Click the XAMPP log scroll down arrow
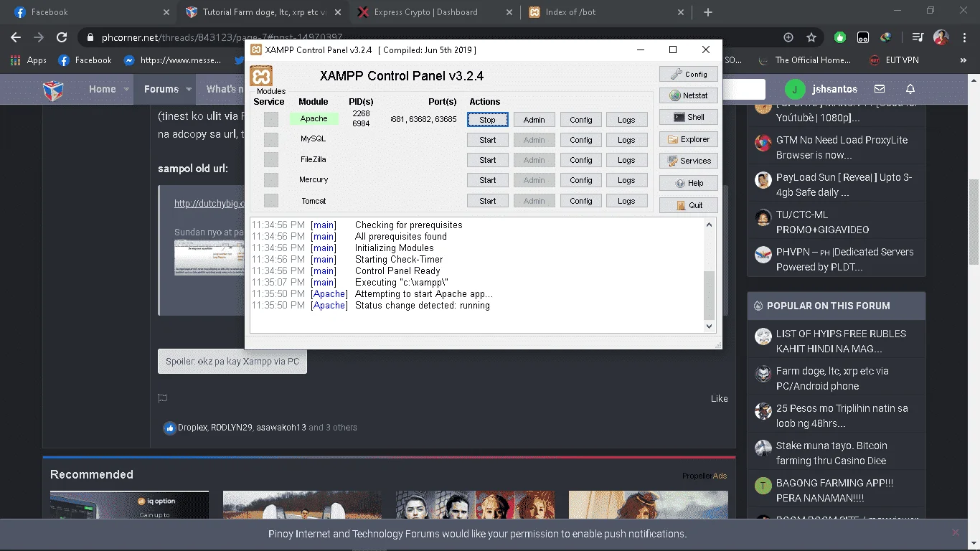980x551 pixels. (709, 326)
